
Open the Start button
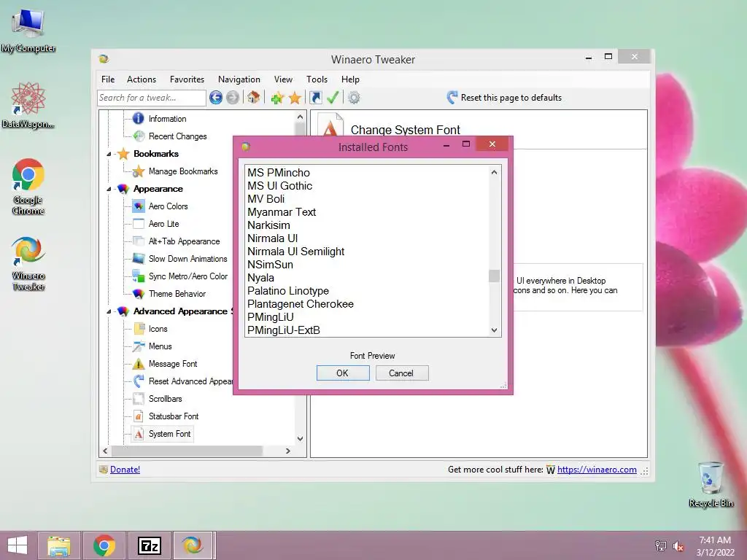tap(18, 545)
